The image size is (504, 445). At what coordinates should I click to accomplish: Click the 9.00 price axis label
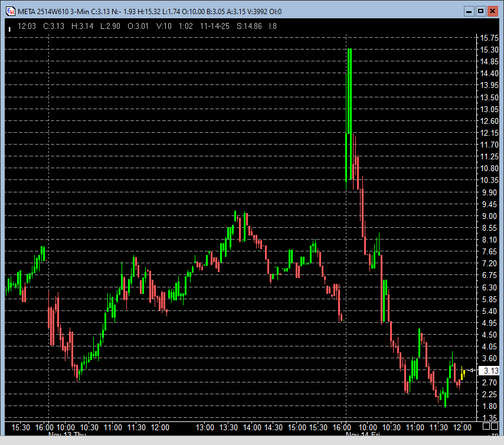[490, 216]
